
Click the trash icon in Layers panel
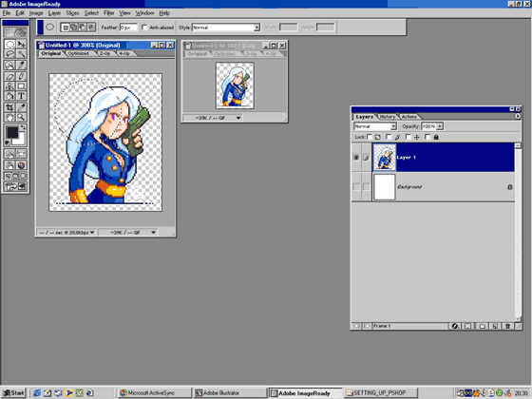tap(507, 326)
